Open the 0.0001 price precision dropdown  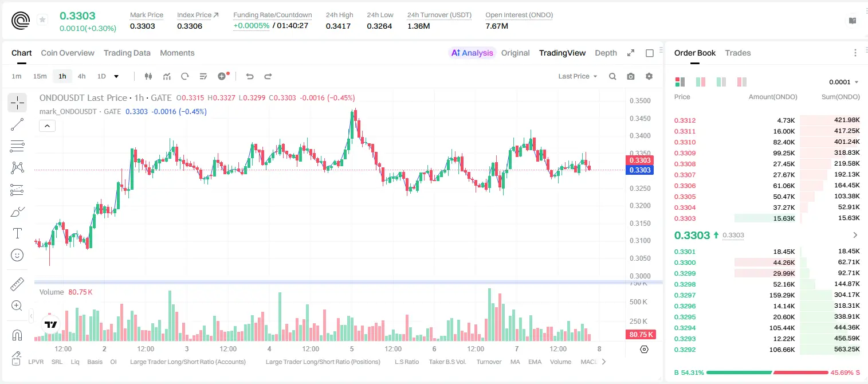point(844,82)
